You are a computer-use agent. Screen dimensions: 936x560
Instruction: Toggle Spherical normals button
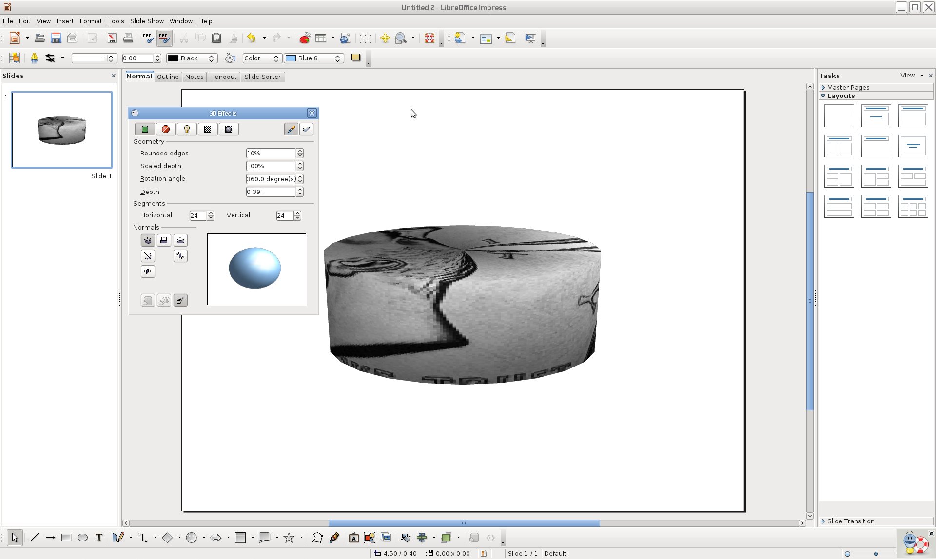tap(180, 240)
